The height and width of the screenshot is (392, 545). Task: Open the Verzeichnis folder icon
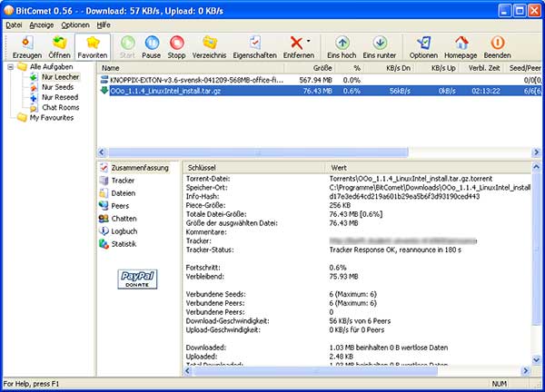pyautogui.click(x=209, y=47)
